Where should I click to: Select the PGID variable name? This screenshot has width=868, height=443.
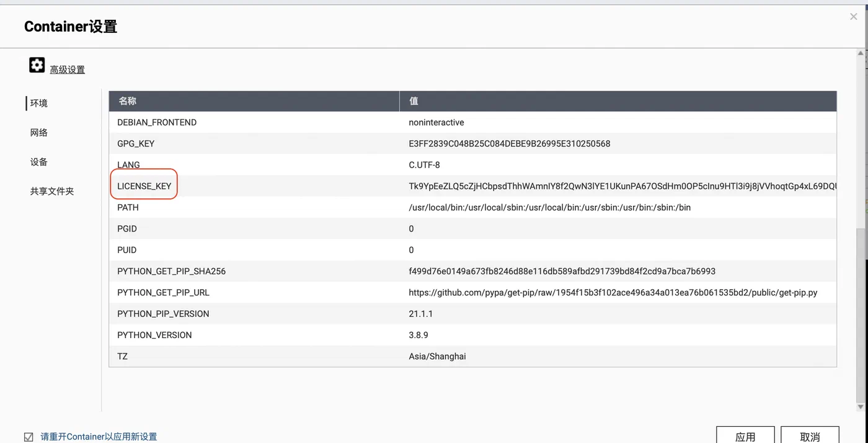tap(127, 228)
